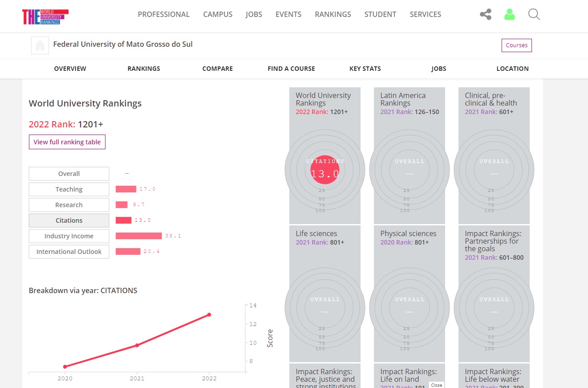Image resolution: width=588 pixels, height=388 pixels.
Task: Click the red Citations 13.0 circle
Action: pos(325,170)
